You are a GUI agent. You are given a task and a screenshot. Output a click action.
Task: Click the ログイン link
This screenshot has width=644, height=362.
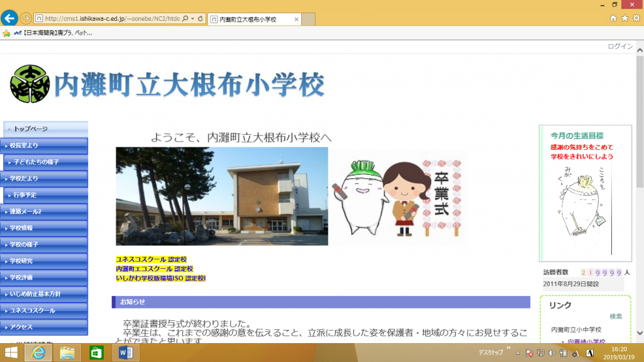click(x=619, y=47)
